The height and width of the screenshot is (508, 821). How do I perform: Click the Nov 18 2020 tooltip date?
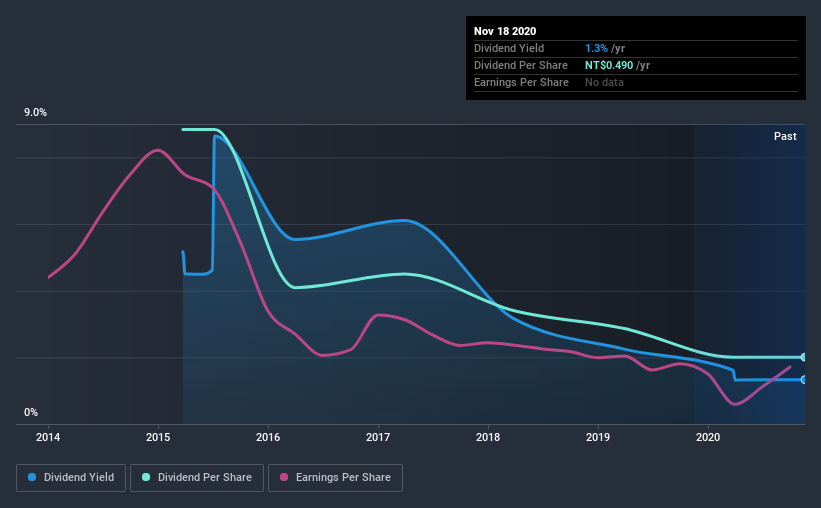tap(505, 31)
